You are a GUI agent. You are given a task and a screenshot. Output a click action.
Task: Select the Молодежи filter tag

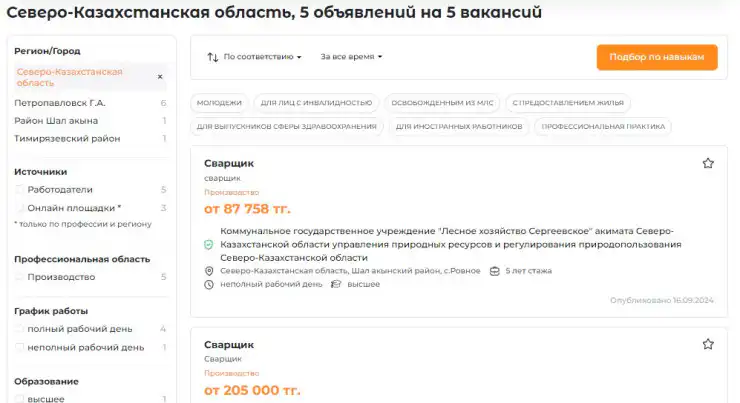tap(219, 102)
